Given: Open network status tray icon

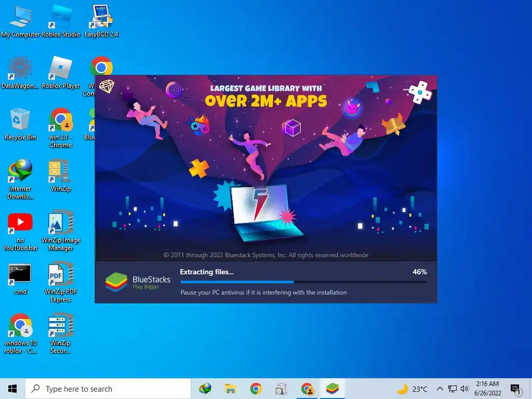Looking at the screenshot, I should click(x=453, y=389).
